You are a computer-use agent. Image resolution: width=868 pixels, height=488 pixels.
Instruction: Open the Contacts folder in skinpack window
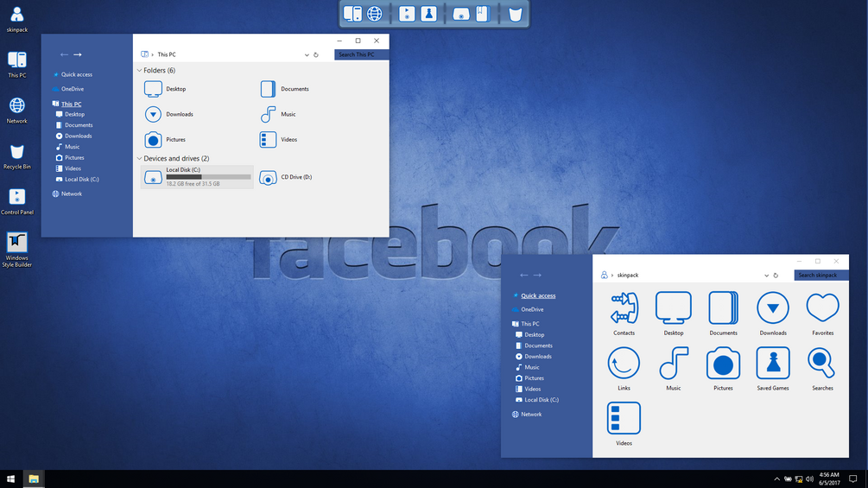624,308
